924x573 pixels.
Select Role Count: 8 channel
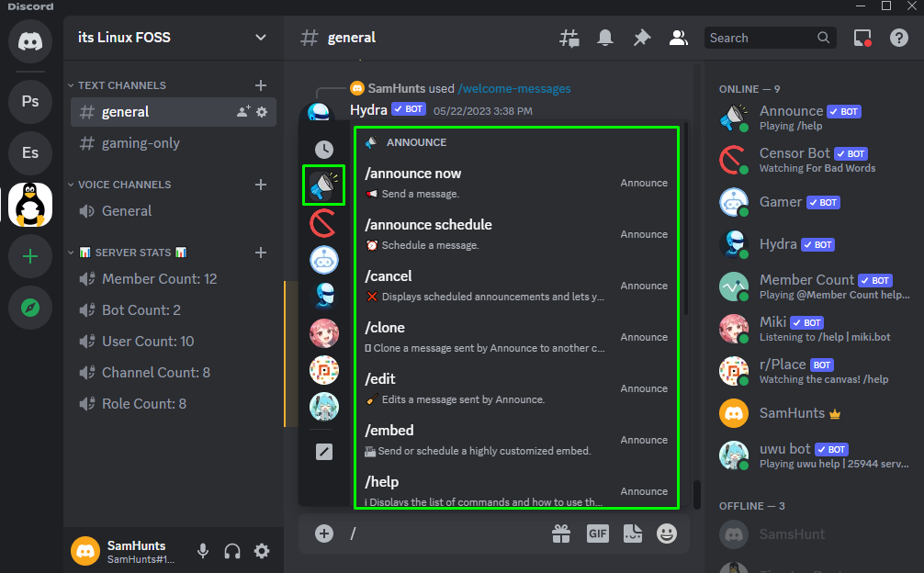pos(174,403)
